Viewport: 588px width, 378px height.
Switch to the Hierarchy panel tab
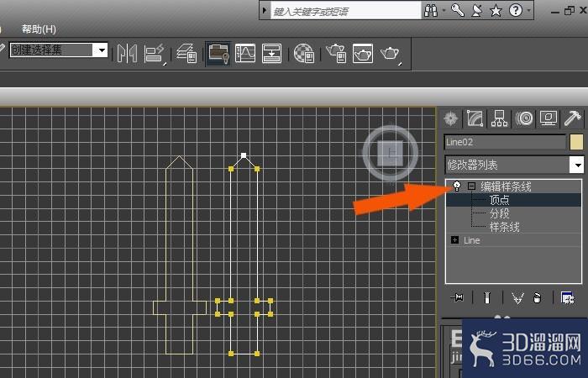pyautogui.click(x=499, y=118)
